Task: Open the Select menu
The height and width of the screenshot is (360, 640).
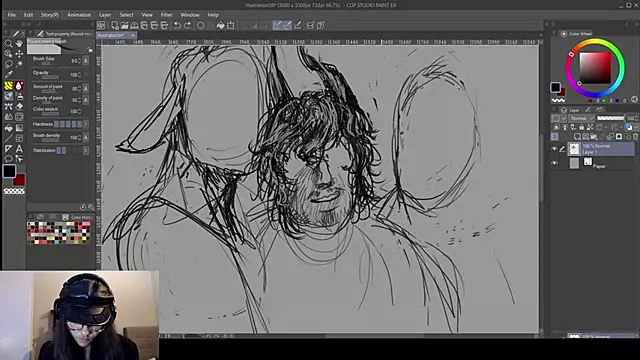Action: click(127, 15)
